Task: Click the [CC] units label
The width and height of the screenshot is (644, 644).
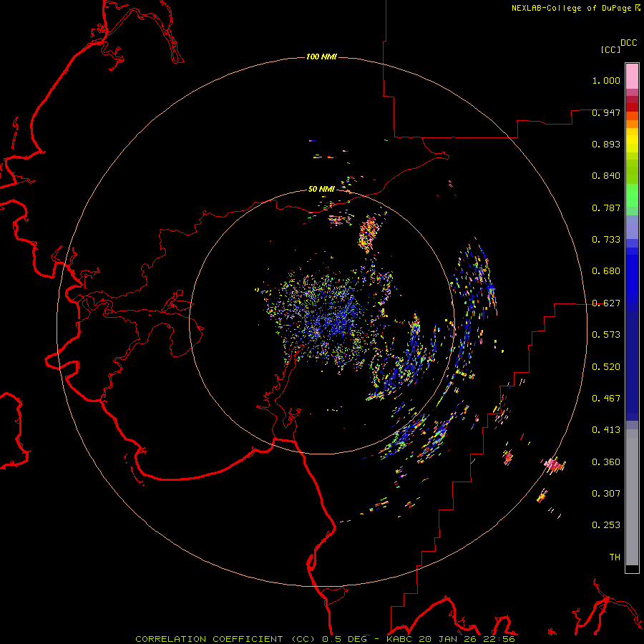Action: (610, 49)
